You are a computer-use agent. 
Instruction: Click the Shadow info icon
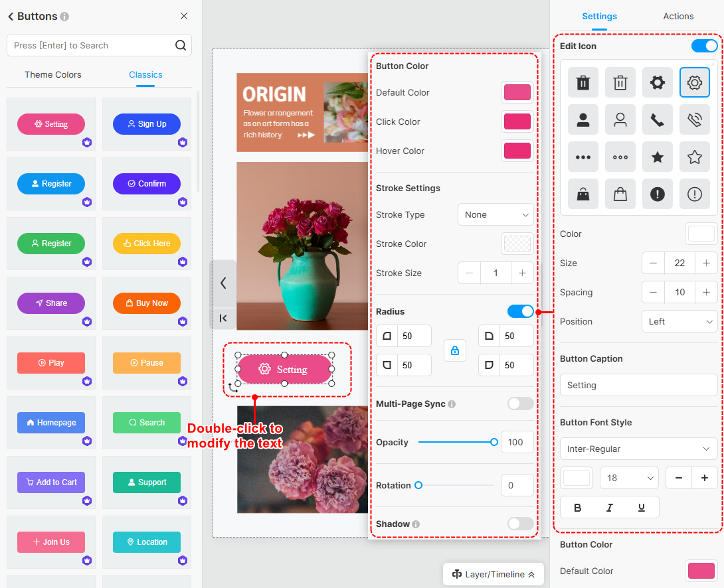pos(416,524)
